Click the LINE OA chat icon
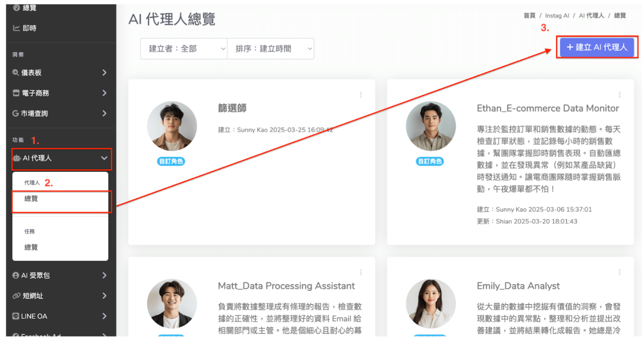 point(16,316)
